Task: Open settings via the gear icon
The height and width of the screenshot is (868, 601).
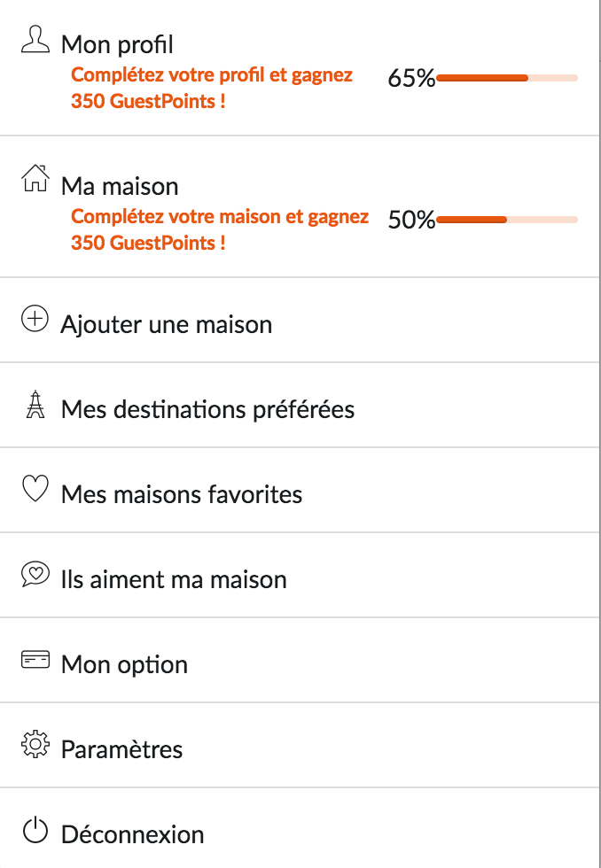Action: [x=35, y=745]
